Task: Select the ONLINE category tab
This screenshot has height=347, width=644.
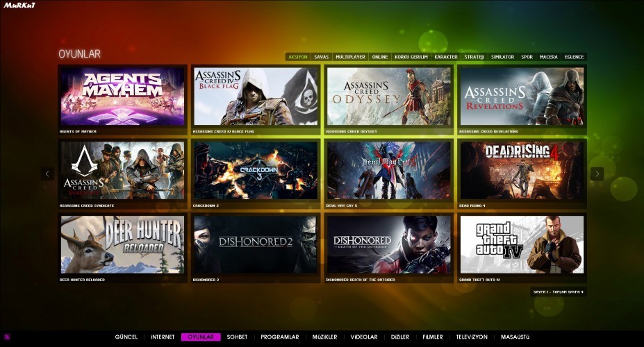Action: (x=380, y=57)
